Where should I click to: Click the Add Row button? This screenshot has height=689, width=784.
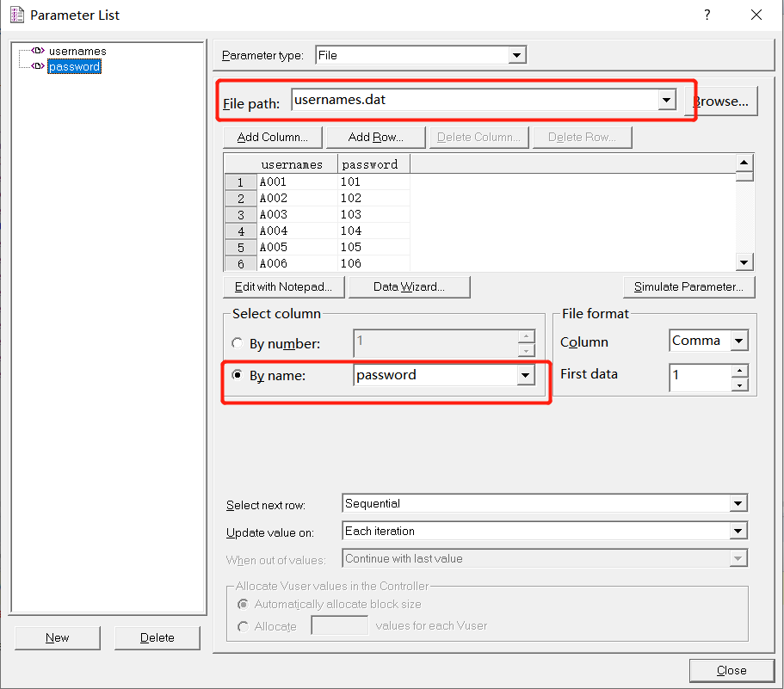point(375,136)
